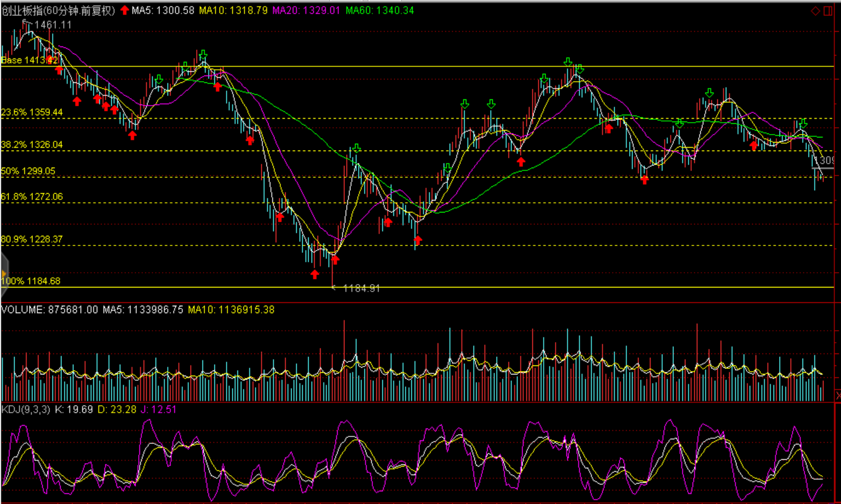Click the red arrow beside MA5 in header

(124, 10)
